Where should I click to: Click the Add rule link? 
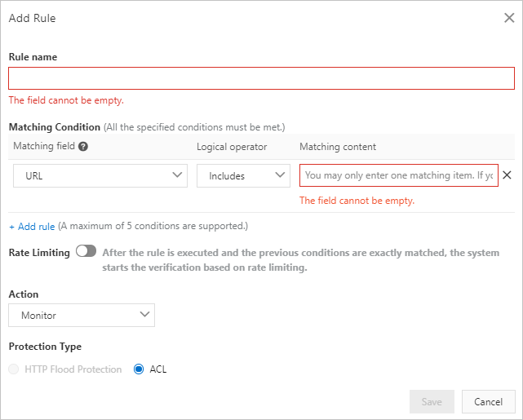(x=32, y=226)
